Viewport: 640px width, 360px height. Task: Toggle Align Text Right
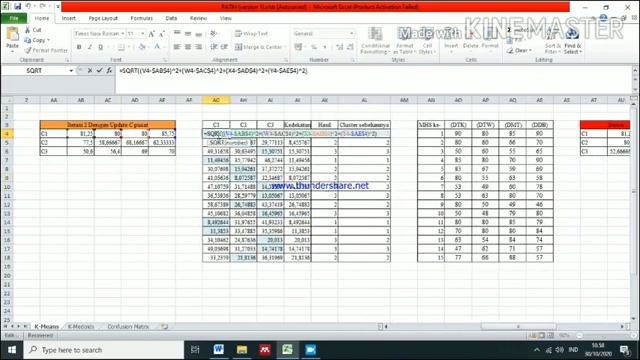tap(198, 47)
